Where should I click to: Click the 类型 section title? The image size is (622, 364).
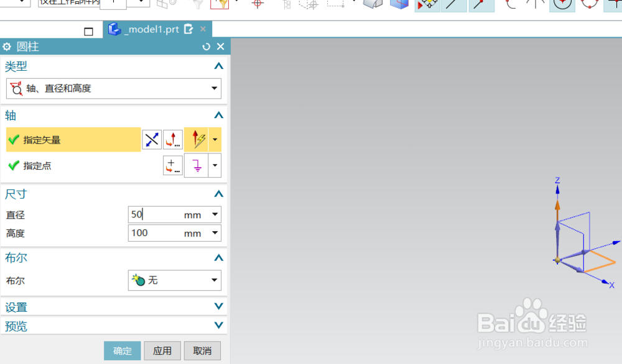coord(16,66)
